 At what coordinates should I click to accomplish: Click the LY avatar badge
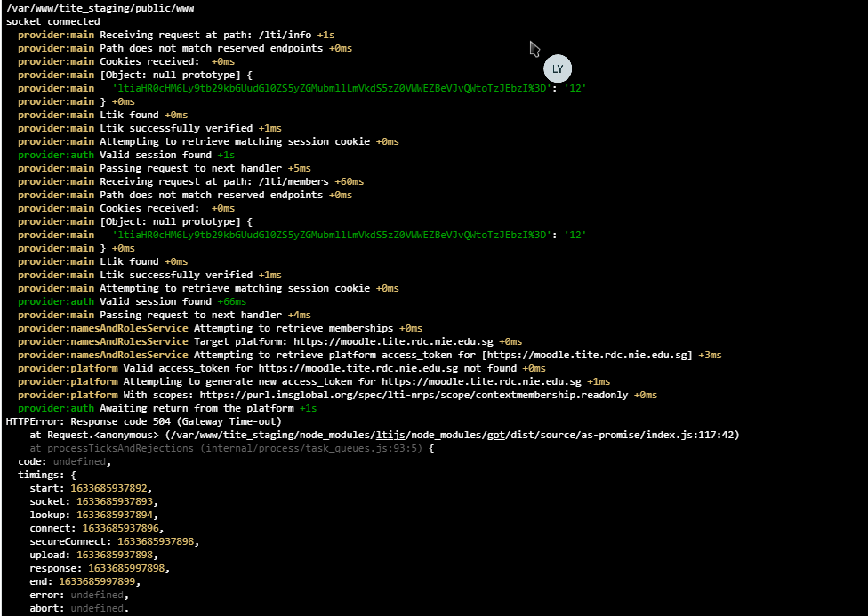tap(558, 68)
